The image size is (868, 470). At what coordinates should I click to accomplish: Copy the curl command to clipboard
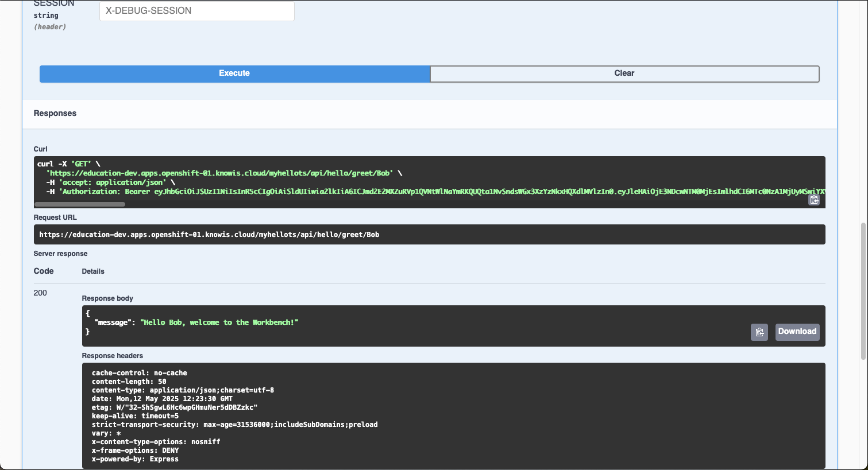pos(814,199)
